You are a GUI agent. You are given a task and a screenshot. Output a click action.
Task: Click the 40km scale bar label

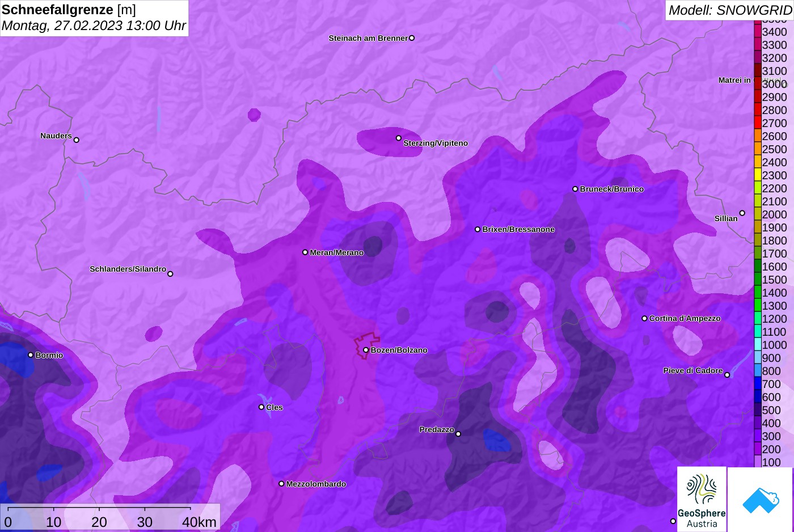tap(199, 522)
